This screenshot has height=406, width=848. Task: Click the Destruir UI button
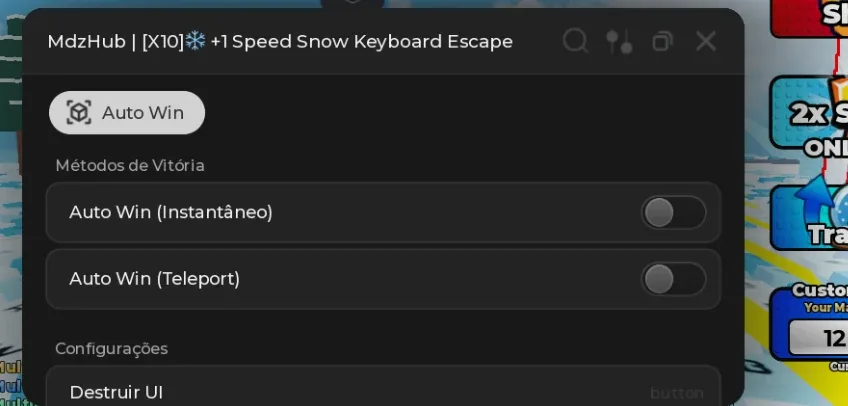(x=383, y=389)
